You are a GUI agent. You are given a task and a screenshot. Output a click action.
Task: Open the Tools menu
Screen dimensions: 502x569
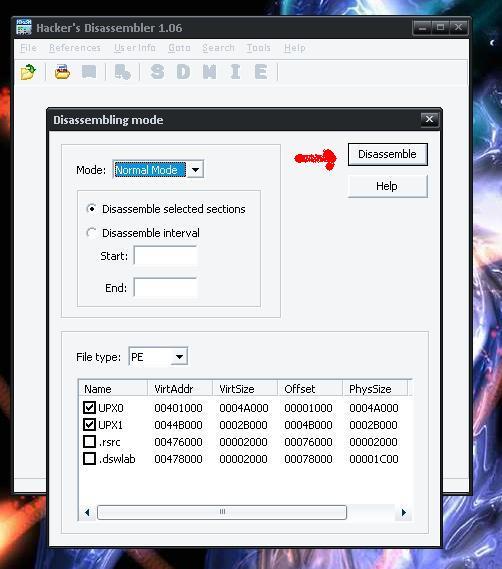(258, 48)
